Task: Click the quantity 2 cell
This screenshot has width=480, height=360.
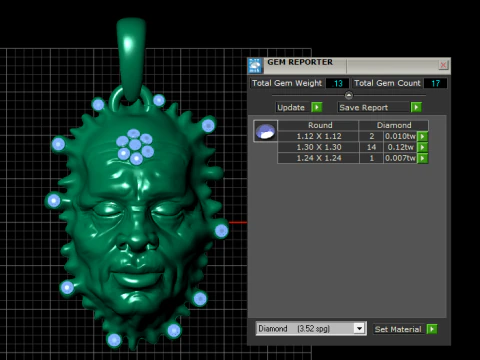Action: [371, 136]
